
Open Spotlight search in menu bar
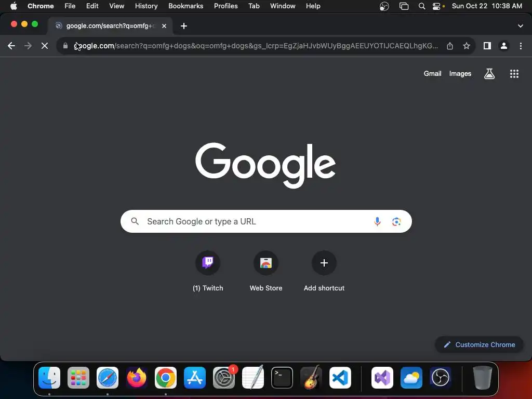point(422,6)
